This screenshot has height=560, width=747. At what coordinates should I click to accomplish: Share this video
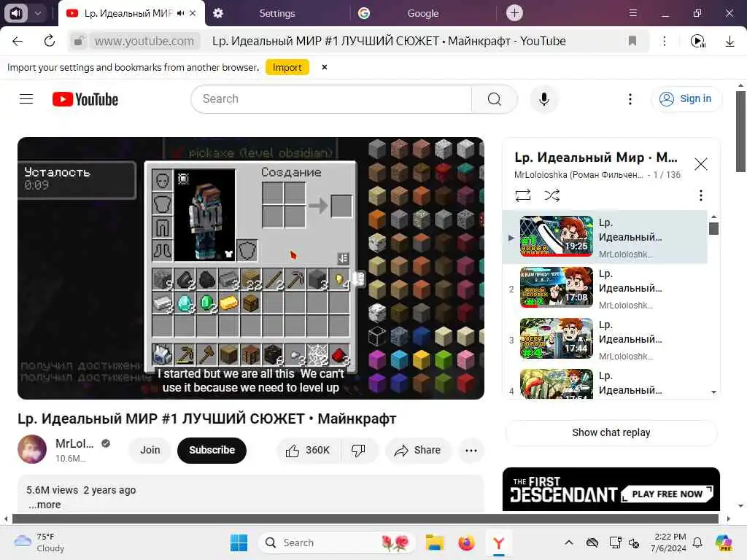pos(418,450)
